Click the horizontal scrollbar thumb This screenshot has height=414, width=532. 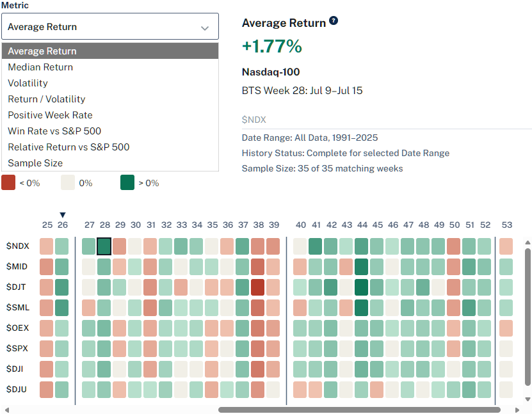tap(359, 410)
